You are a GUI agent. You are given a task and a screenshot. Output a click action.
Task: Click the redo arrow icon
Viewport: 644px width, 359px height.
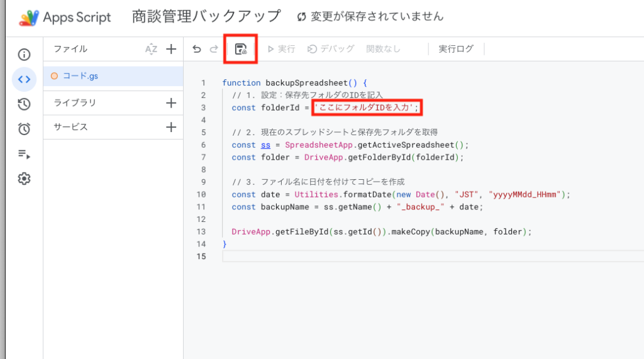tap(214, 49)
